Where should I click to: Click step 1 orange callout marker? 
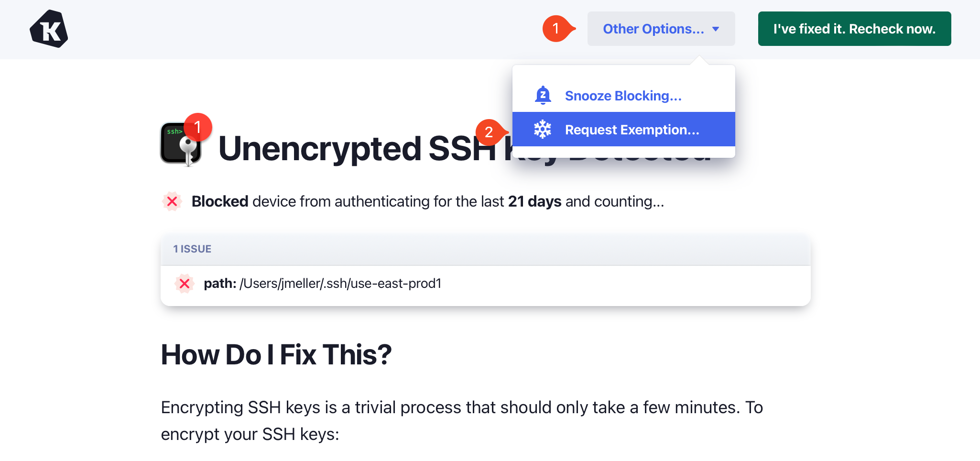coord(556,29)
